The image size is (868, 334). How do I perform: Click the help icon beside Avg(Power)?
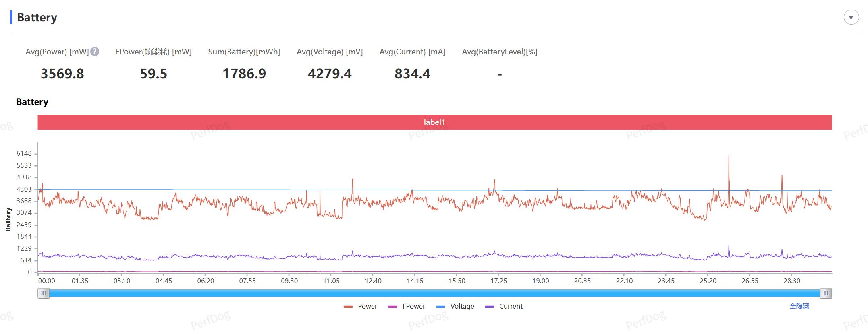tap(95, 52)
